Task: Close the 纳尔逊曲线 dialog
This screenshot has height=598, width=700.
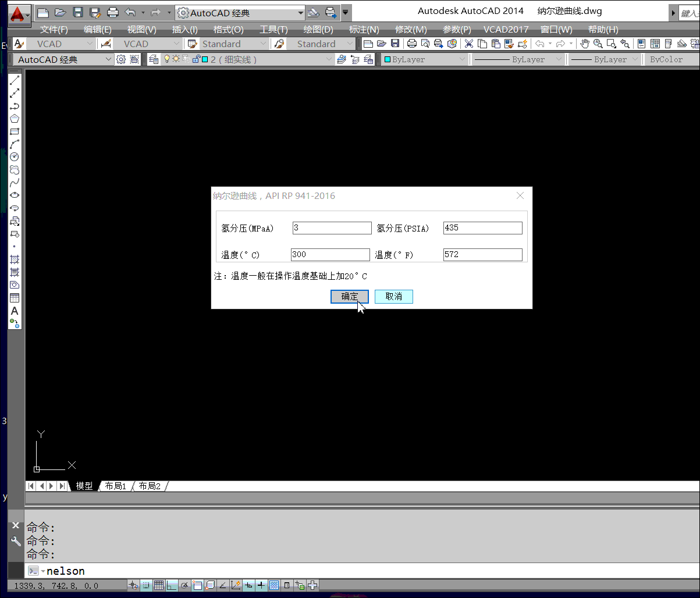Action: tap(521, 195)
